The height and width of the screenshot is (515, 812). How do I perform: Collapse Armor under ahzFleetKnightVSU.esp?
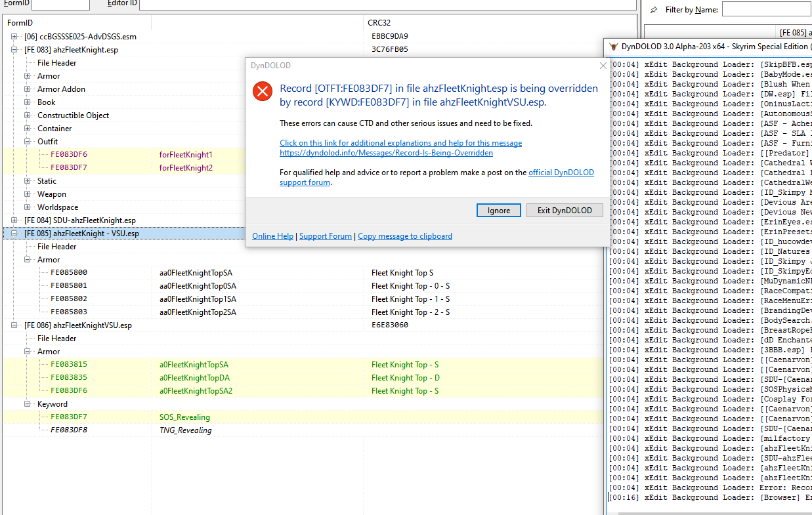[28, 352]
